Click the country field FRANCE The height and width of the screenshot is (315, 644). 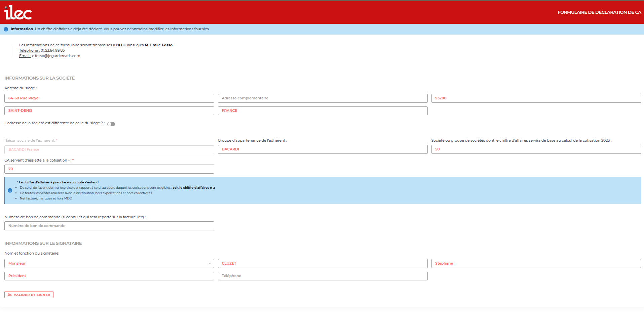pyautogui.click(x=323, y=111)
